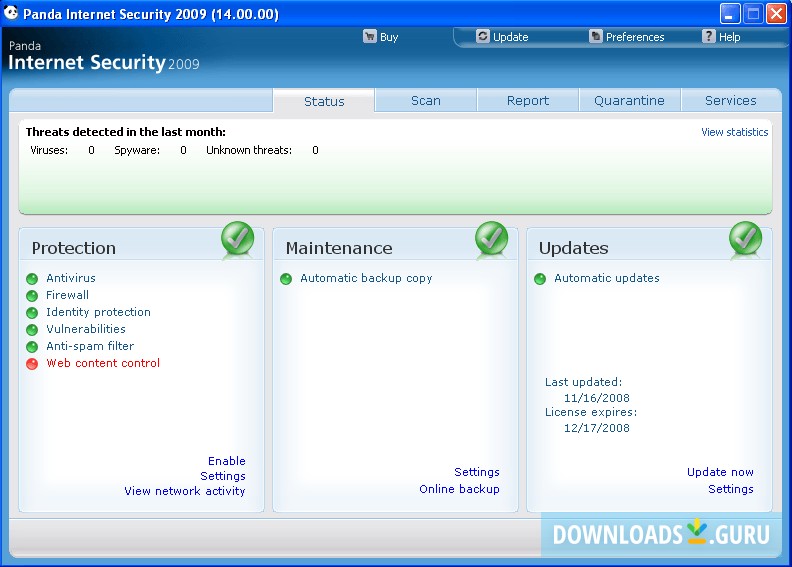Click the Update text in top toolbar

pos(511,37)
